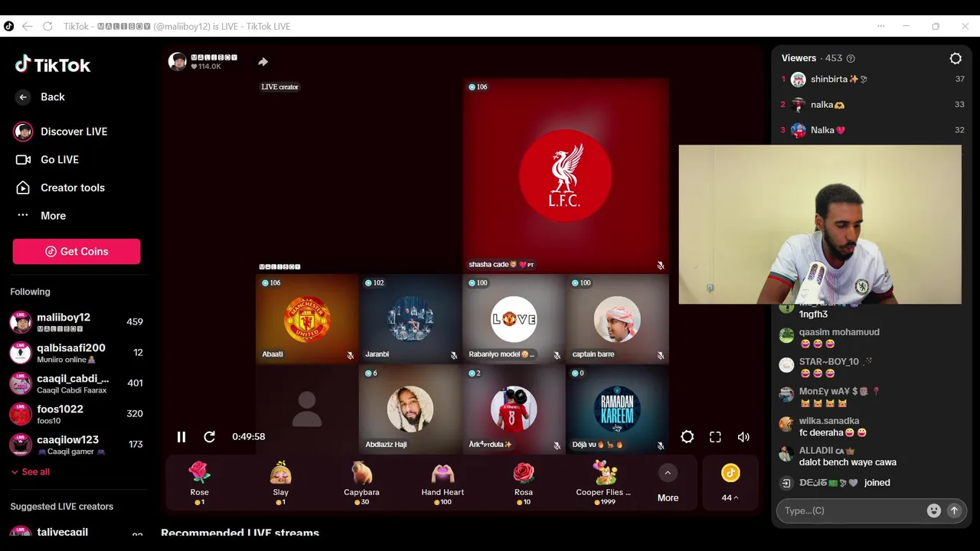Open Viewers info question mark
The width and height of the screenshot is (980, 551).
click(851, 58)
